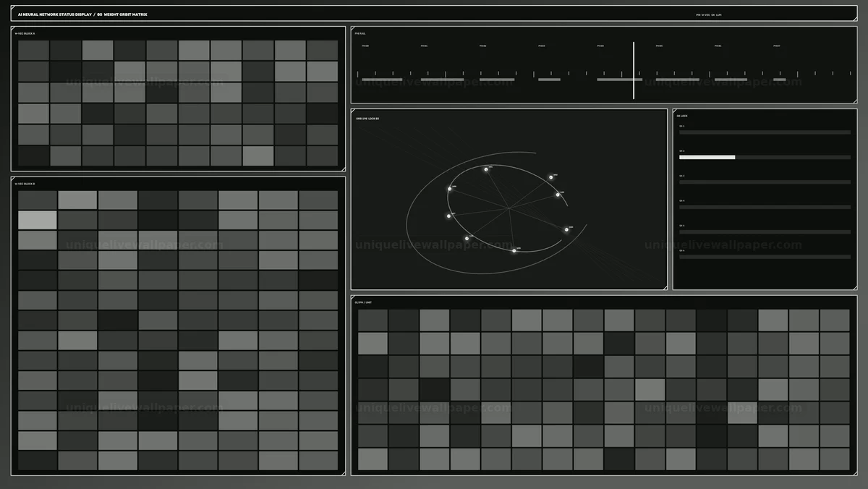Click the OK-4 lock progress bar
Screen dimensions: 868x489
(x=765, y=207)
